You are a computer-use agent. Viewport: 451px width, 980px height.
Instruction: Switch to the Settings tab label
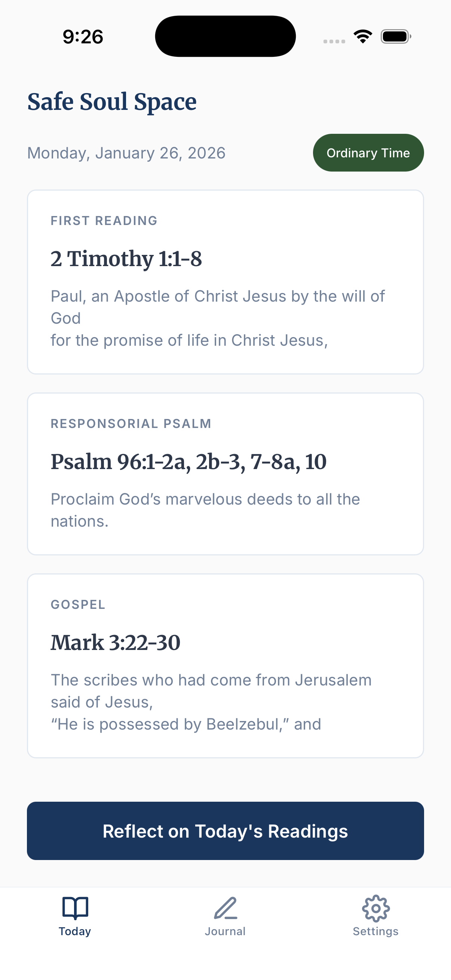pyautogui.click(x=375, y=931)
